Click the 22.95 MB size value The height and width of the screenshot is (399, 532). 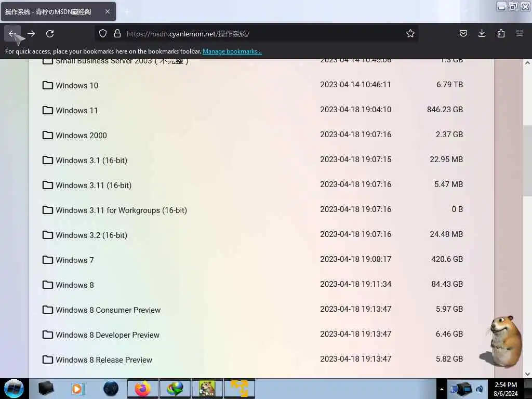(x=446, y=159)
